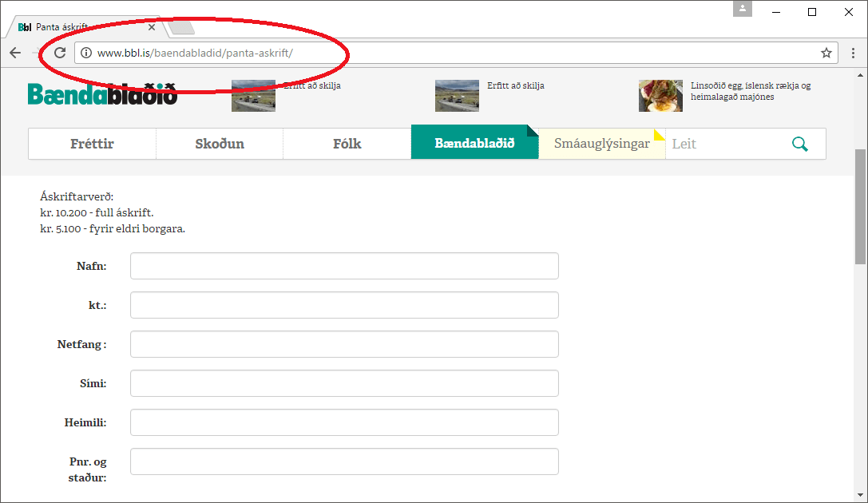The image size is (868, 503).
Task: Open the first Erfitt að skilja headline
Action: [312, 85]
